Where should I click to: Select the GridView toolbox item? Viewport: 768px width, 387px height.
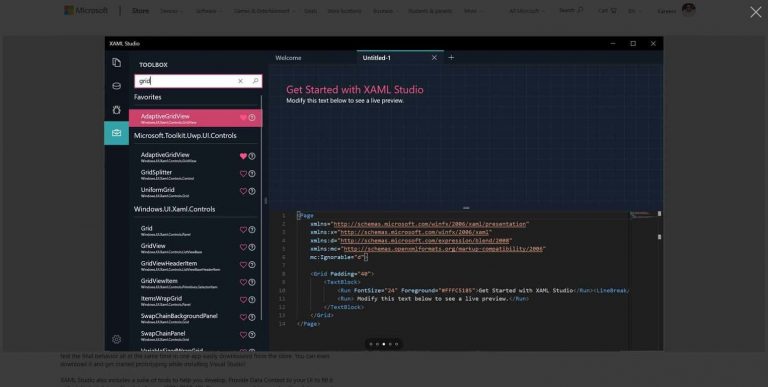coord(194,248)
